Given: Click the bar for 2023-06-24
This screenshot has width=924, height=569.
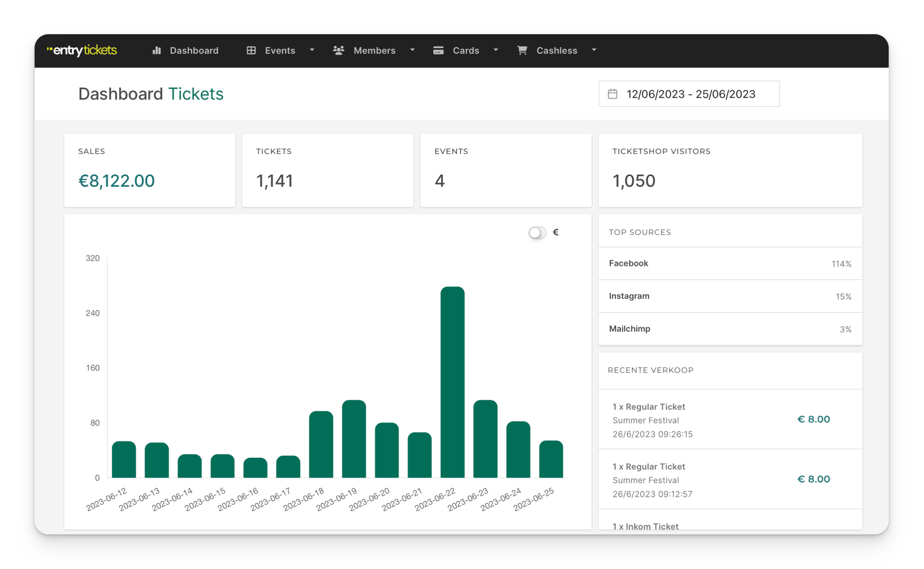Looking at the screenshot, I should [x=518, y=449].
